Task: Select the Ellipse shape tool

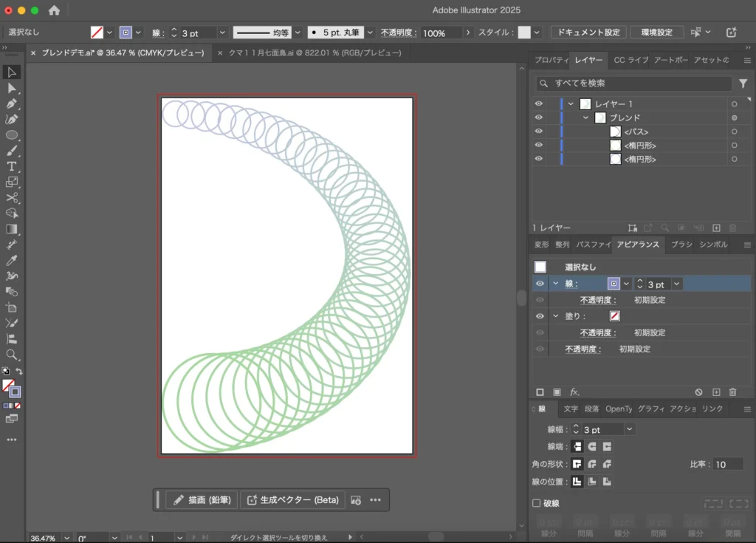Action: coord(12,135)
